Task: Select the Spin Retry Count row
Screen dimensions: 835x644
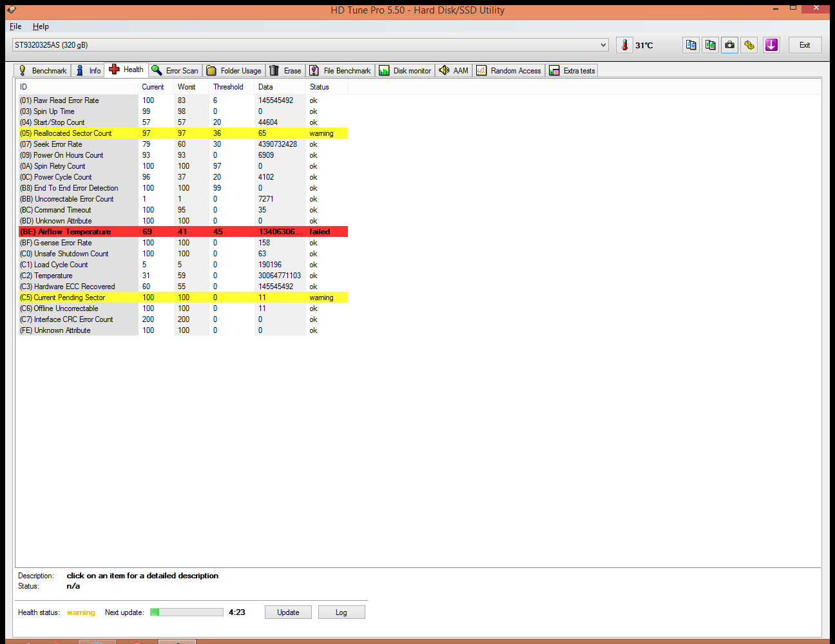Action: click(x=183, y=166)
